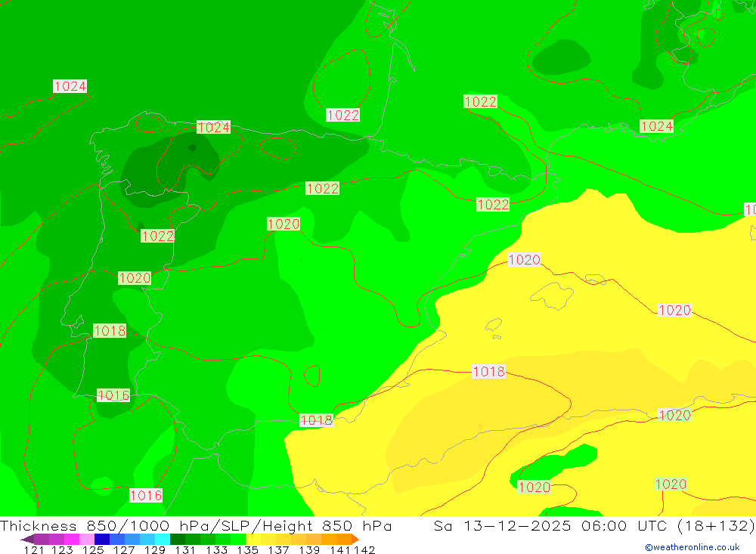Click the 1024 label on the Italian Riviera coast

(x=656, y=126)
